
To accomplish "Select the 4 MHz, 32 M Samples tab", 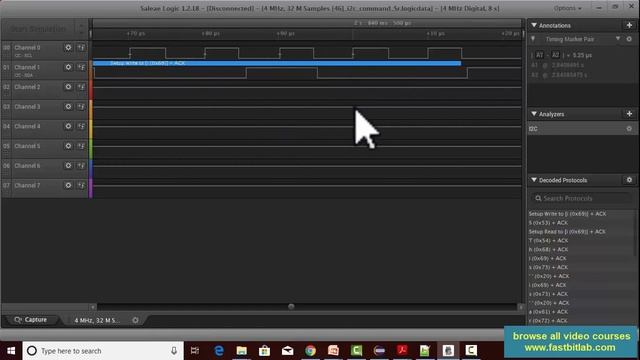I will [x=96, y=320].
